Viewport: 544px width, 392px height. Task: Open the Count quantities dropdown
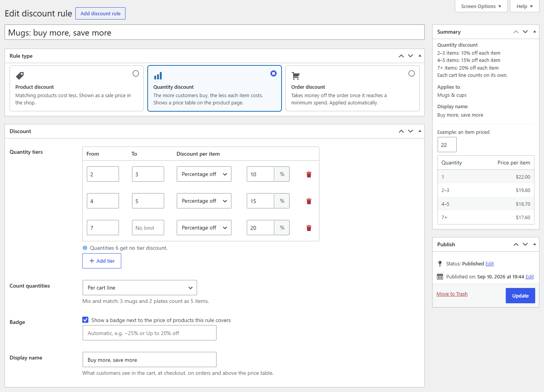tap(140, 288)
